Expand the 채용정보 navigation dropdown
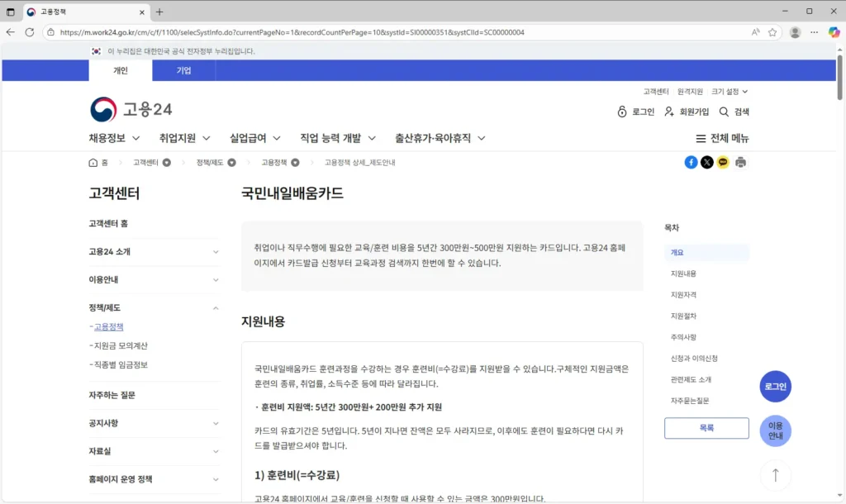 (114, 138)
